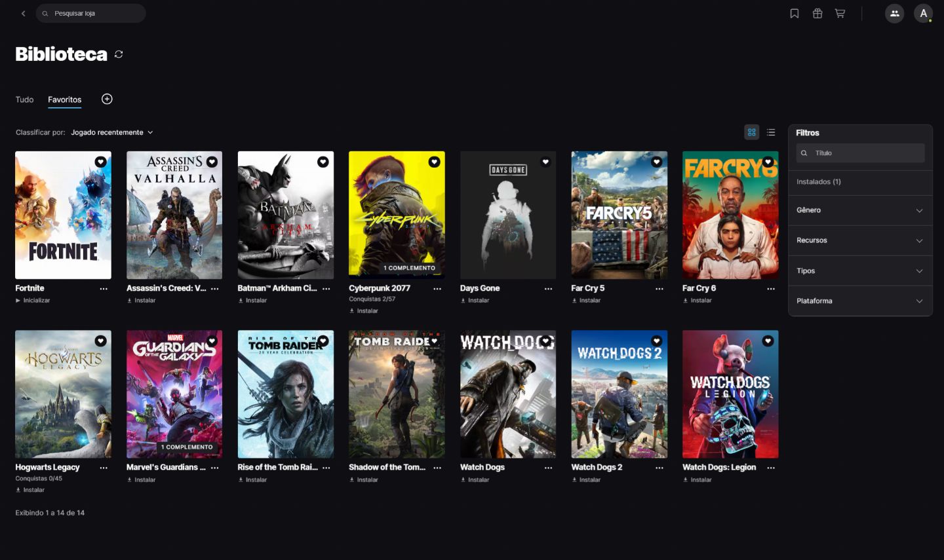Switch to grid view
Viewport: 944px width, 560px height.
(752, 132)
